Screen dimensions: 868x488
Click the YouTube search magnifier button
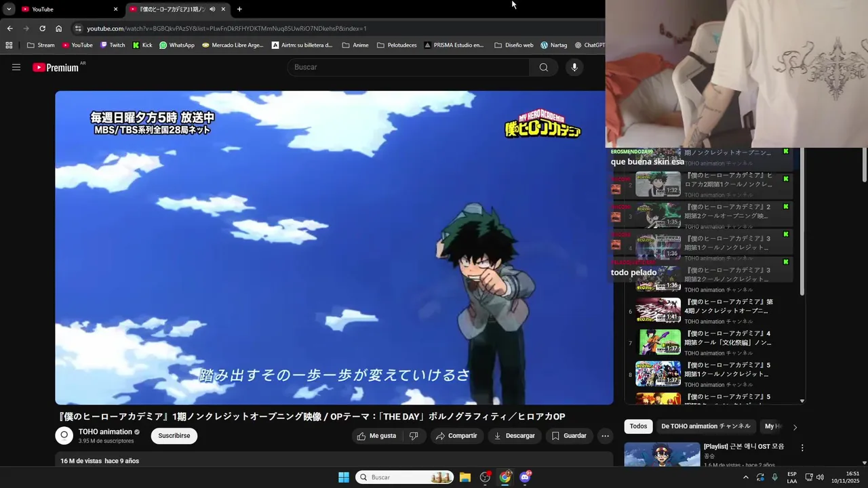[x=544, y=67]
